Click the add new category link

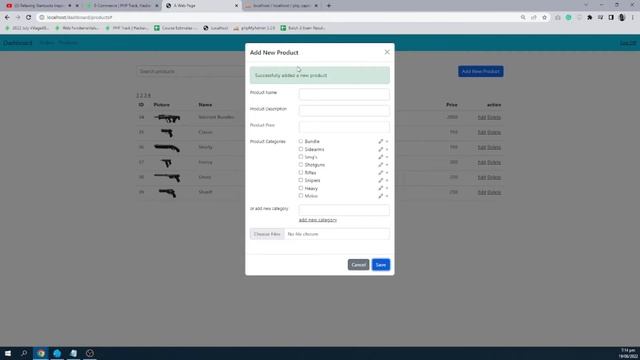tap(318, 220)
